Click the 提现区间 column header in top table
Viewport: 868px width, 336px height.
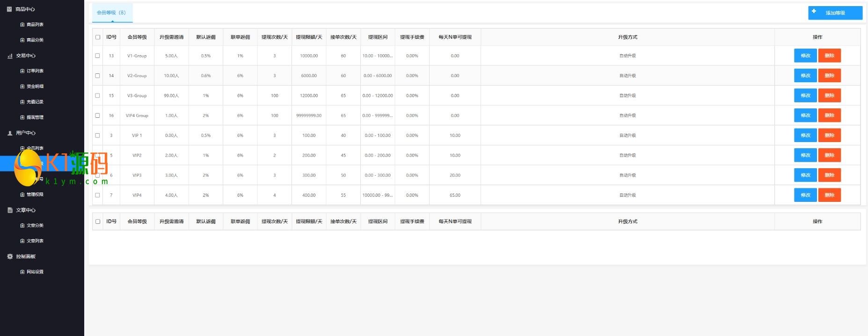(x=378, y=37)
